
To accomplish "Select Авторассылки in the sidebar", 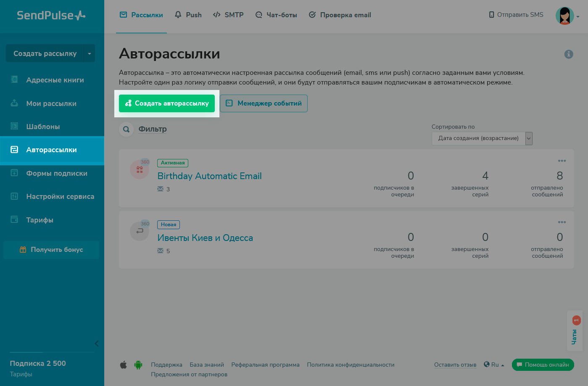I will tap(52, 150).
